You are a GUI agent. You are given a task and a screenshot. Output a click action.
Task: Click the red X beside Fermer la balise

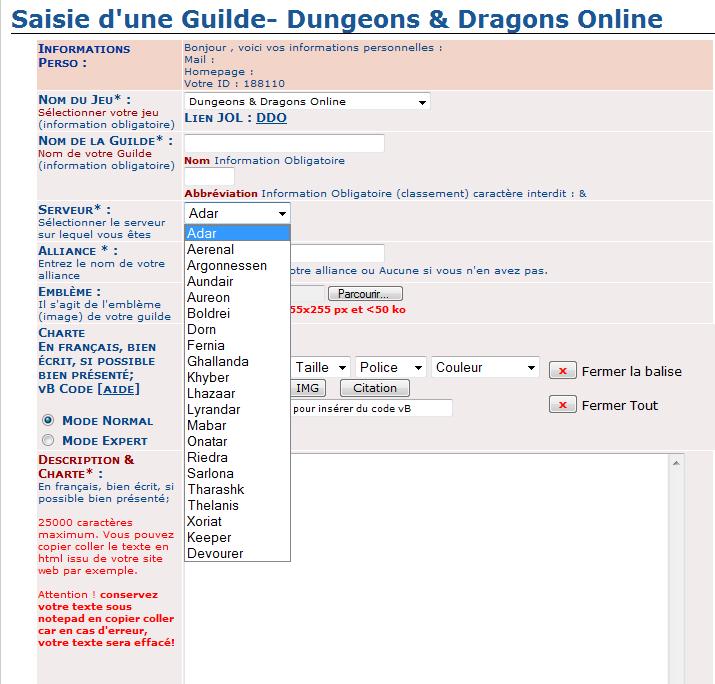coord(563,371)
